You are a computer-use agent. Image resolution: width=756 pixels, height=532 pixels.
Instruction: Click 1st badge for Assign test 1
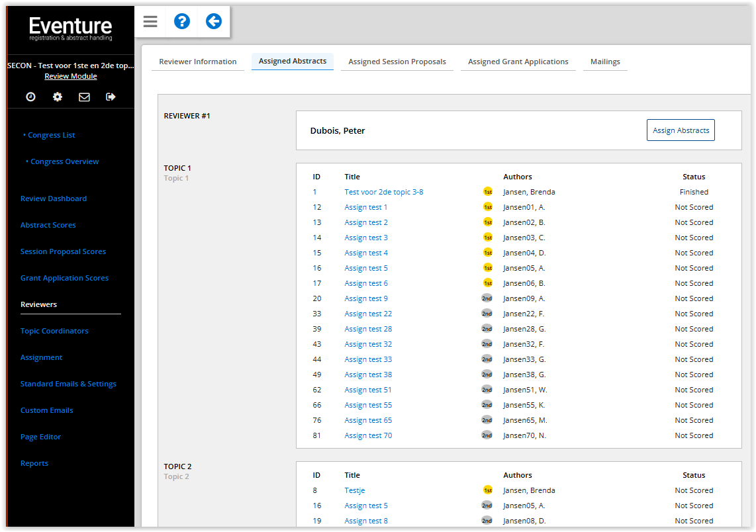(x=487, y=207)
